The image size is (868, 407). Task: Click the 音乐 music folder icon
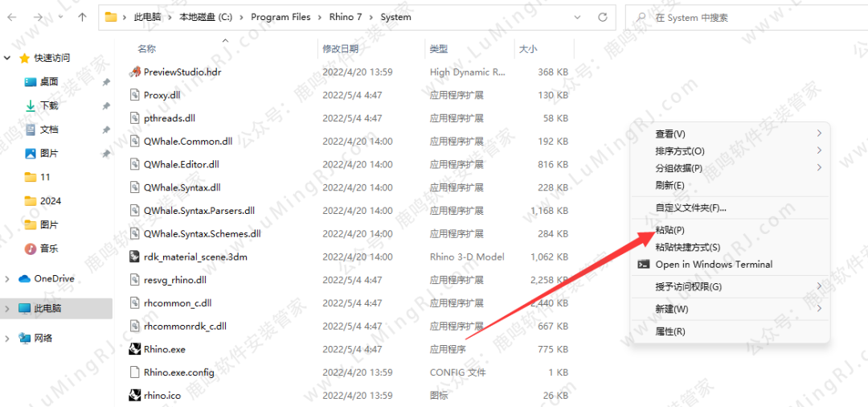tap(31, 249)
